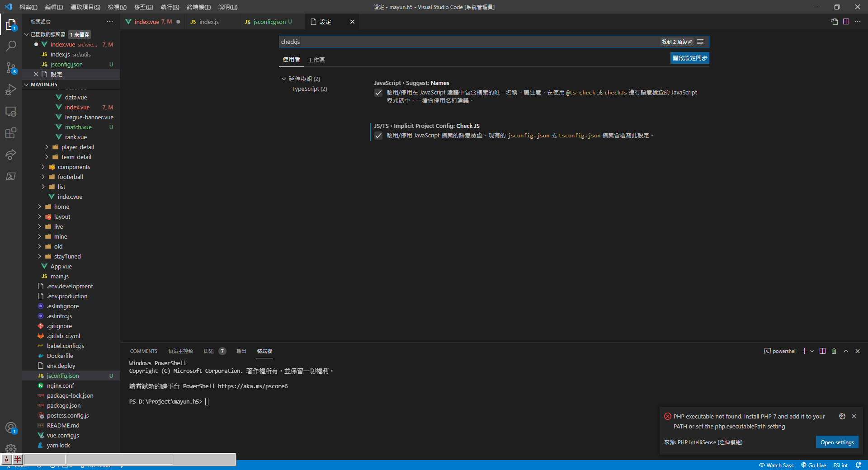Click the Open settings button
868x470 pixels.
tap(837, 442)
